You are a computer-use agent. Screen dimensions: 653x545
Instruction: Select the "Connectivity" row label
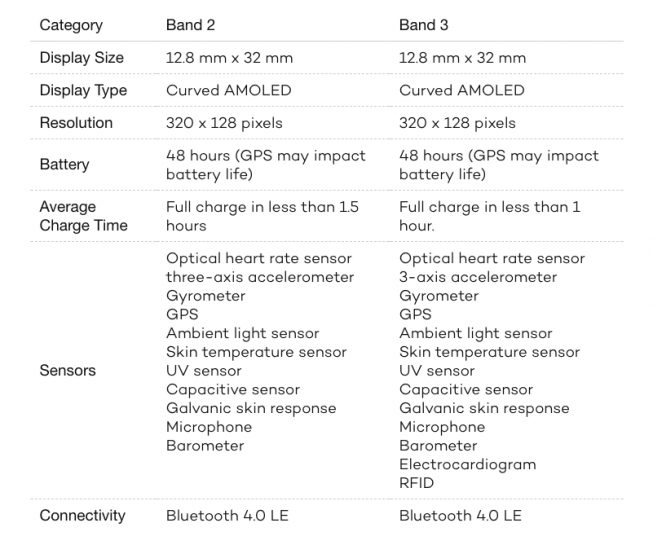(x=82, y=516)
